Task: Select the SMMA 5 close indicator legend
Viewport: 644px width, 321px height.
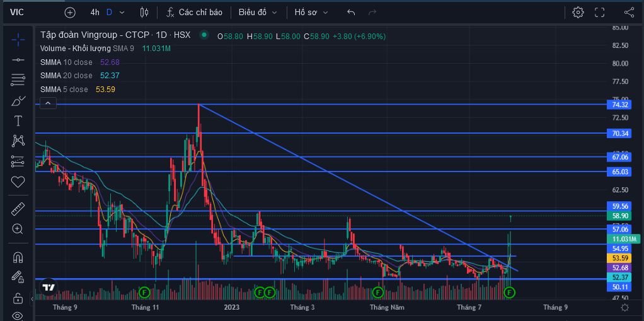Action: [64, 89]
